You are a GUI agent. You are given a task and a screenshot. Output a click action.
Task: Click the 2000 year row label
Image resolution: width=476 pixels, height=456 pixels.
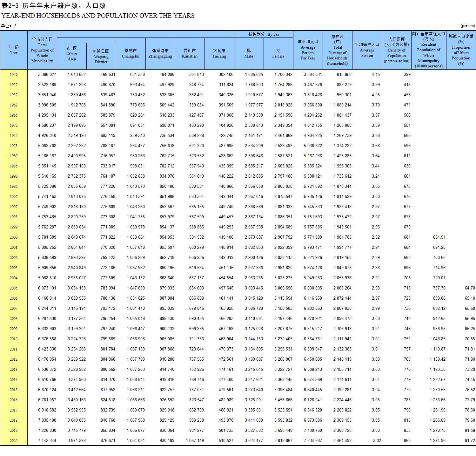14,237
